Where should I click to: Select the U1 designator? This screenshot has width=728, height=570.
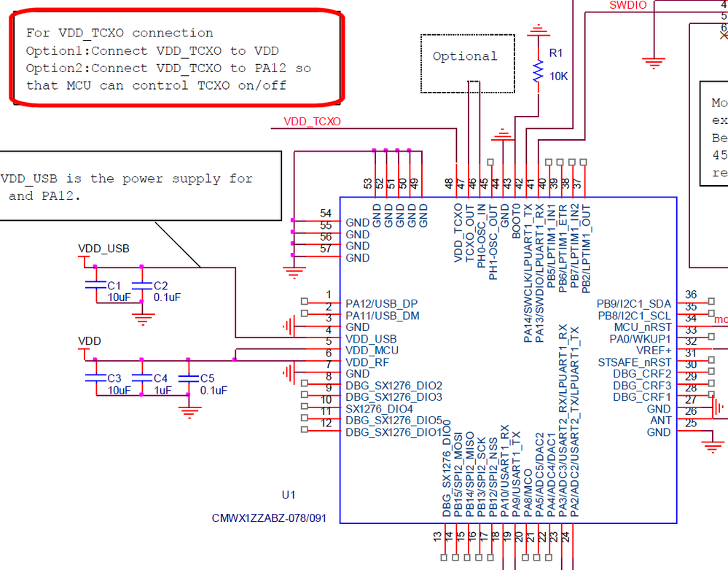coord(289,495)
